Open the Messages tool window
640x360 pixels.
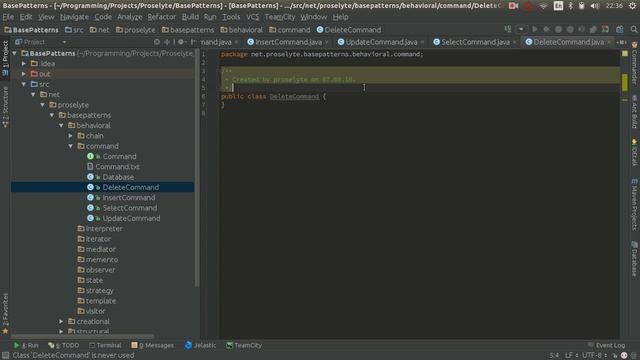tap(152, 345)
